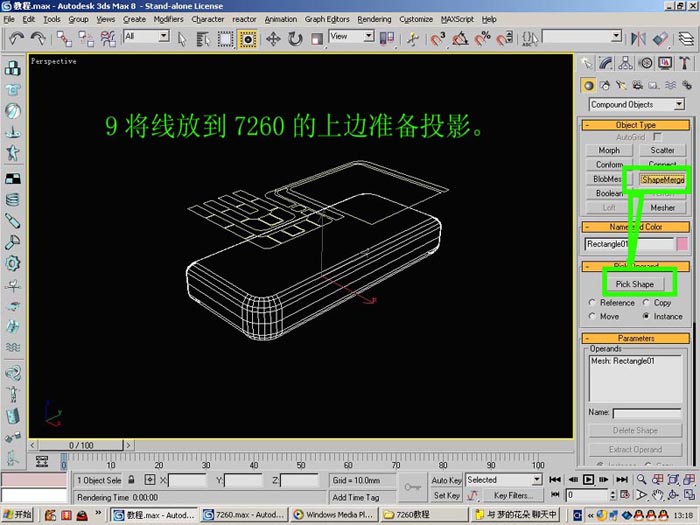The height and width of the screenshot is (525, 700).
Task: Click the Unlink Selection icon
Action: 86,39
